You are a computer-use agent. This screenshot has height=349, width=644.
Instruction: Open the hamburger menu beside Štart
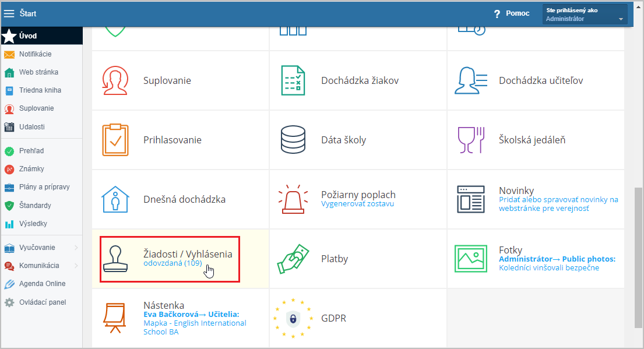9,13
